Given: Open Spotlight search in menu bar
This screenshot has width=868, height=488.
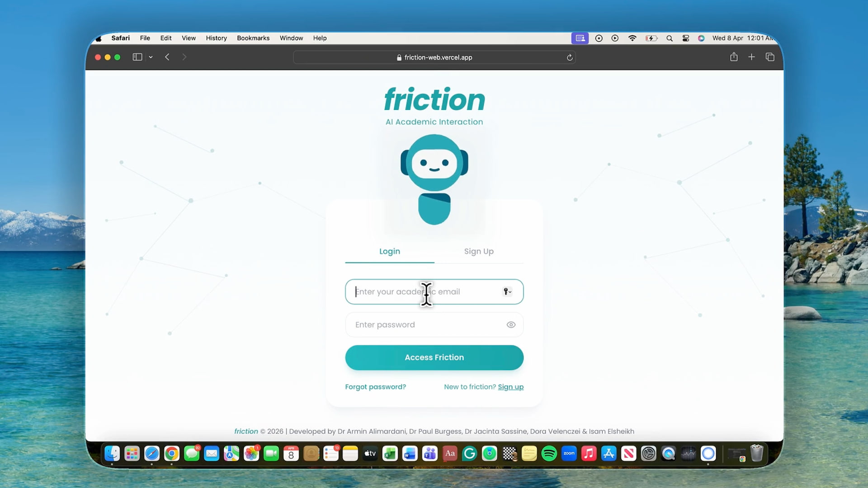Looking at the screenshot, I should tap(670, 38).
